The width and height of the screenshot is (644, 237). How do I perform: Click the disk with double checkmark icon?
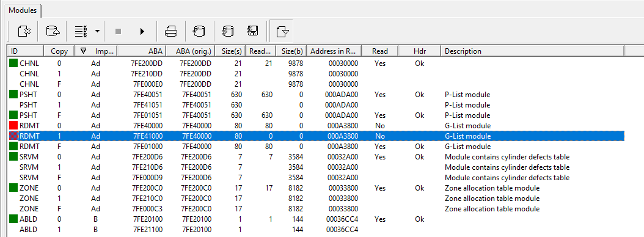tap(227, 31)
